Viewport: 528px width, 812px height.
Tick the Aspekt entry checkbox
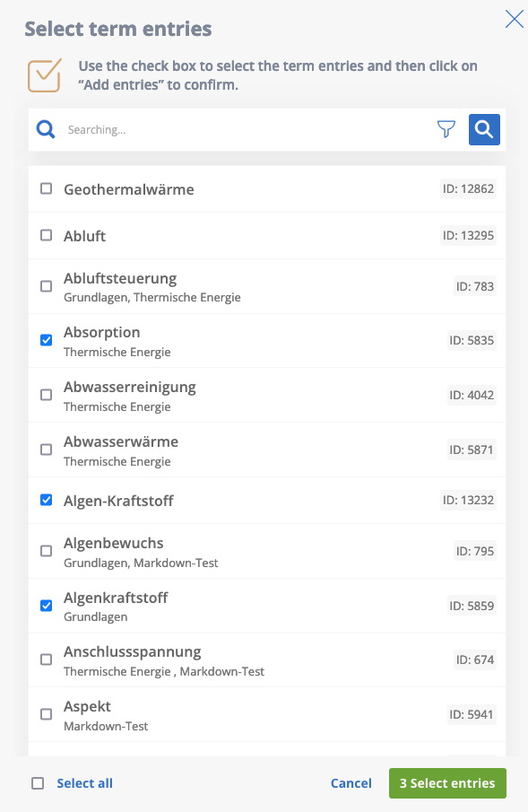[46, 714]
